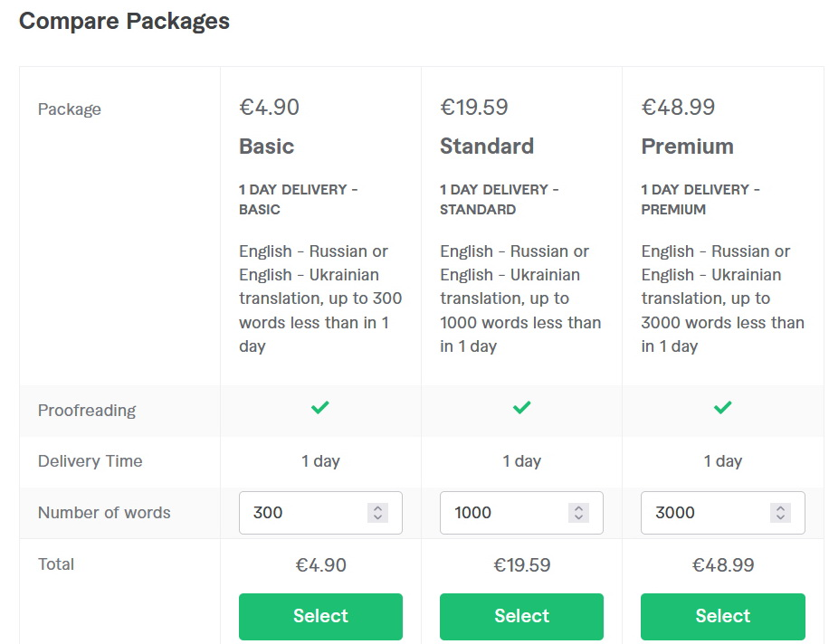The image size is (829, 644).
Task: Increase Standard word count with up arrow
Action: [578, 508]
